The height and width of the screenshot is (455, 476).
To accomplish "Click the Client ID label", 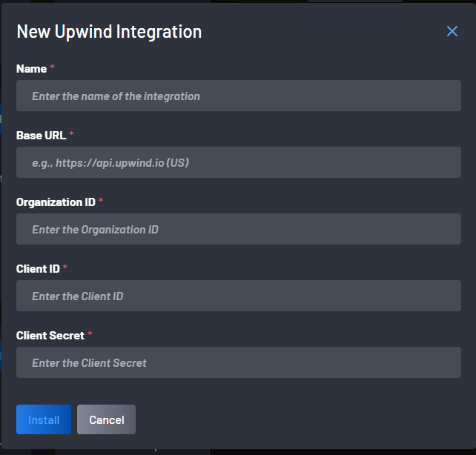I will click(x=38, y=269).
